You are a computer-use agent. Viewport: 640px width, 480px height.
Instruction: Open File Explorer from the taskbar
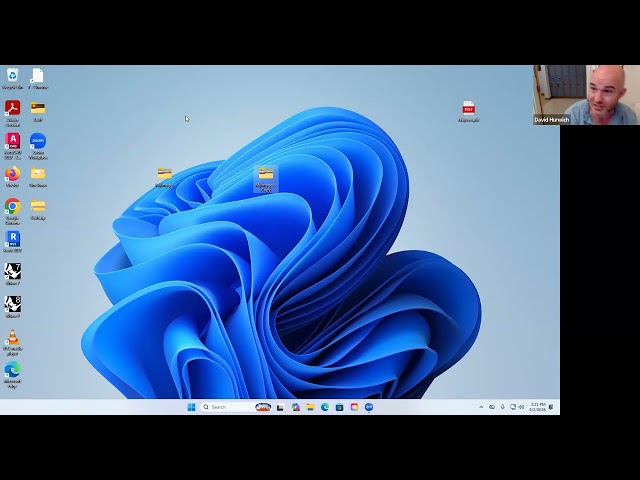click(310, 407)
